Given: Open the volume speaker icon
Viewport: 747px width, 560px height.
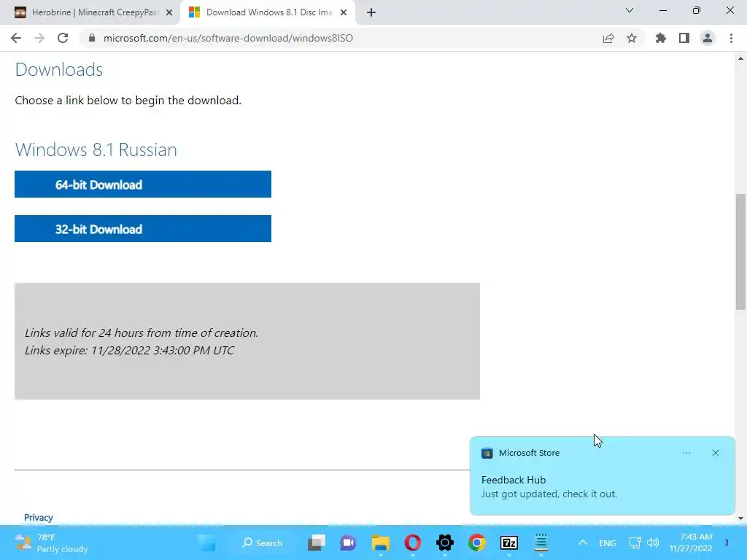Looking at the screenshot, I should [653, 542].
